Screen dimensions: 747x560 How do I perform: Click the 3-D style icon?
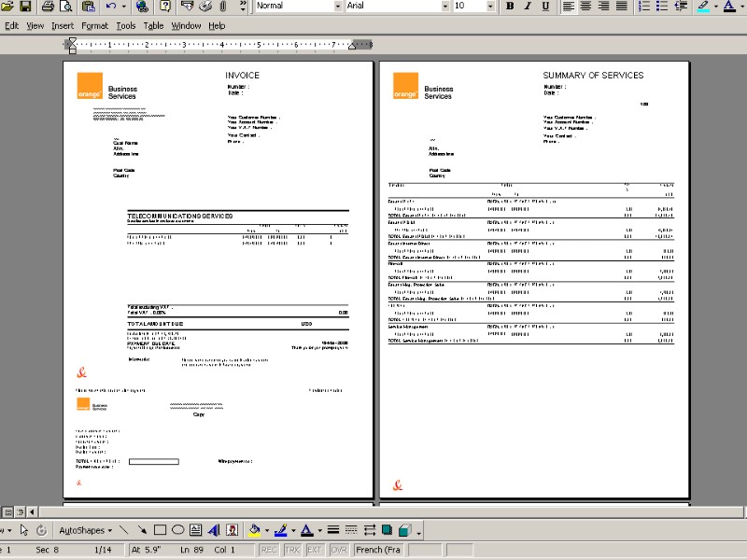click(405, 530)
